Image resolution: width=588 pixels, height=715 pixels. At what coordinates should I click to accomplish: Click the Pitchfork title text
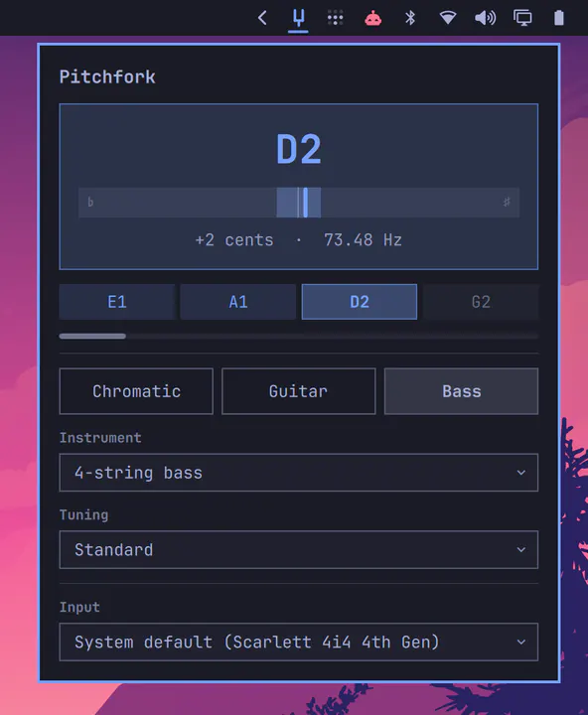pyautogui.click(x=107, y=76)
